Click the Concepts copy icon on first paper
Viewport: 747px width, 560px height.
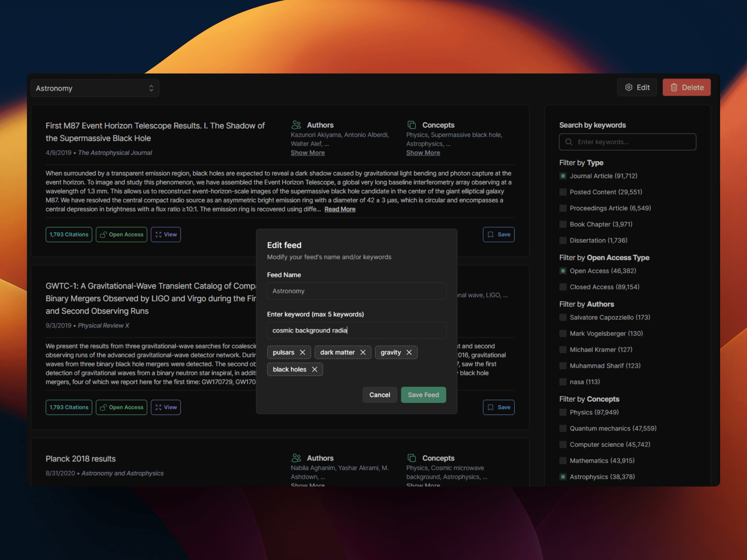[x=412, y=125]
